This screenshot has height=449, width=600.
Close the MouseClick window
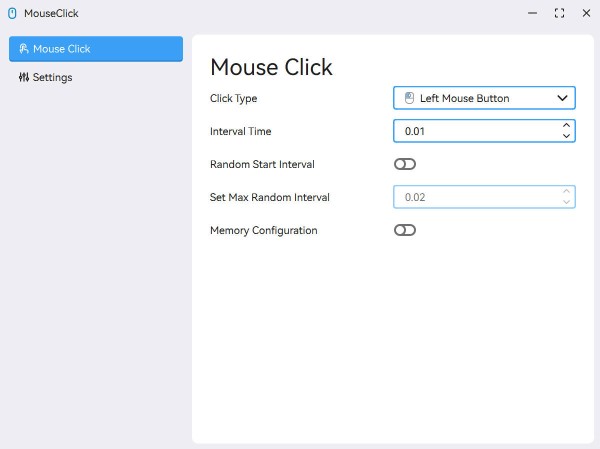pyautogui.click(x=586, y=13)
